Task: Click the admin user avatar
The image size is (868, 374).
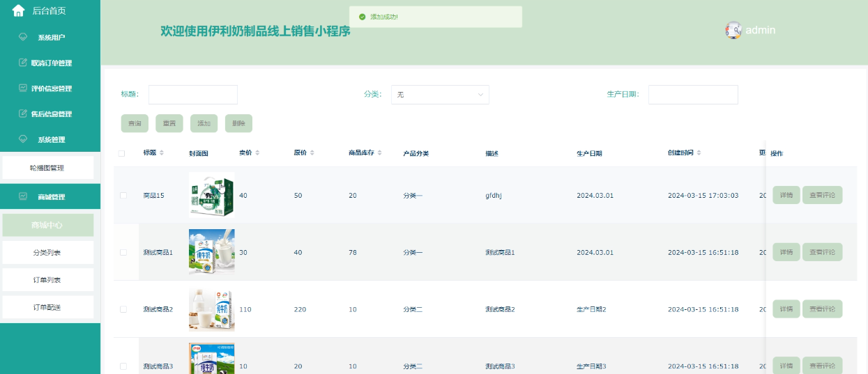Action: coord(733,30)
